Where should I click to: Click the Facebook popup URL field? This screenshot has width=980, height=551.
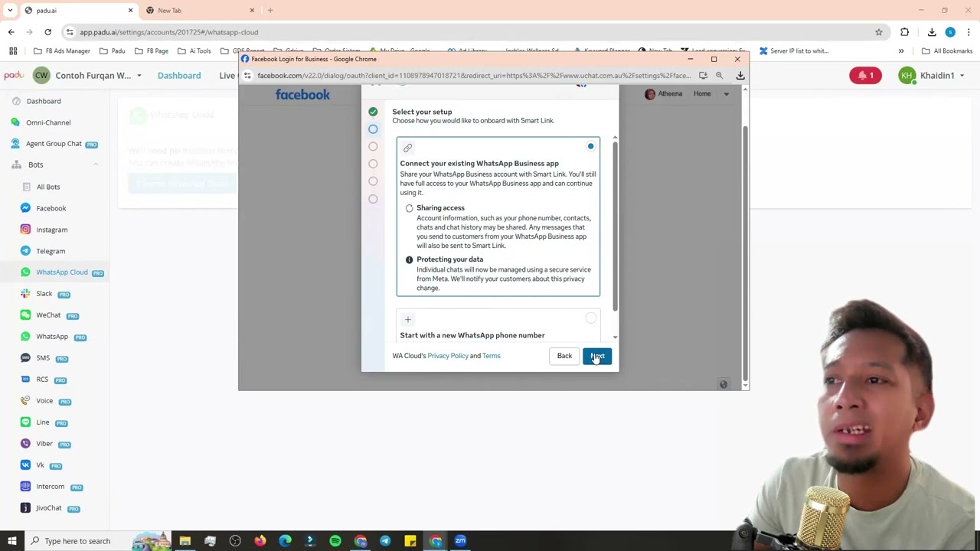click(474, 76)
